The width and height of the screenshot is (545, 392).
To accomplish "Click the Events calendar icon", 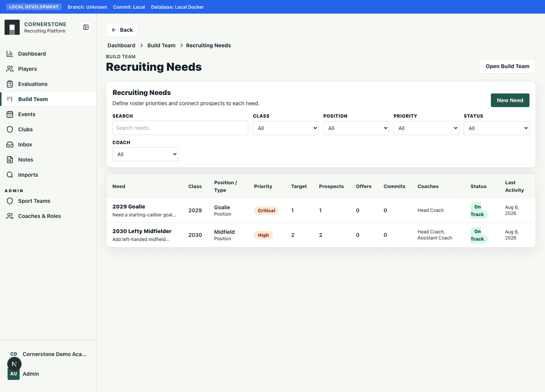I will (10, 114).
